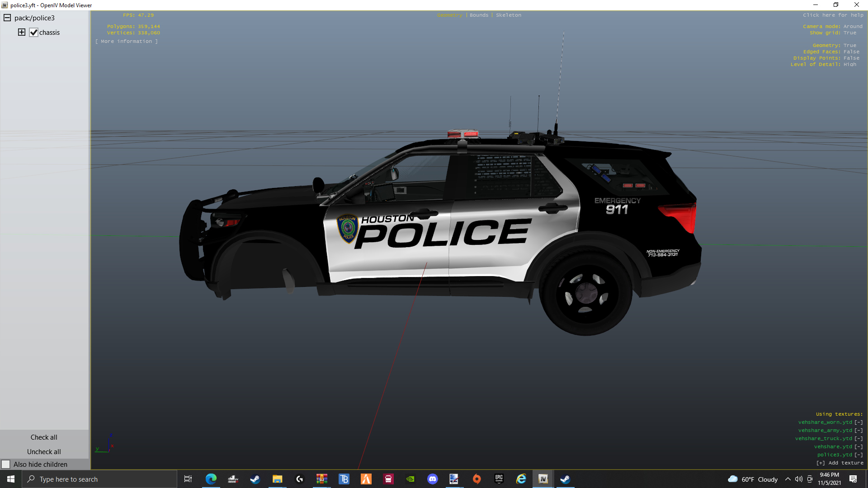Switch to Skeleton view tab

click(x=508, y=15)
